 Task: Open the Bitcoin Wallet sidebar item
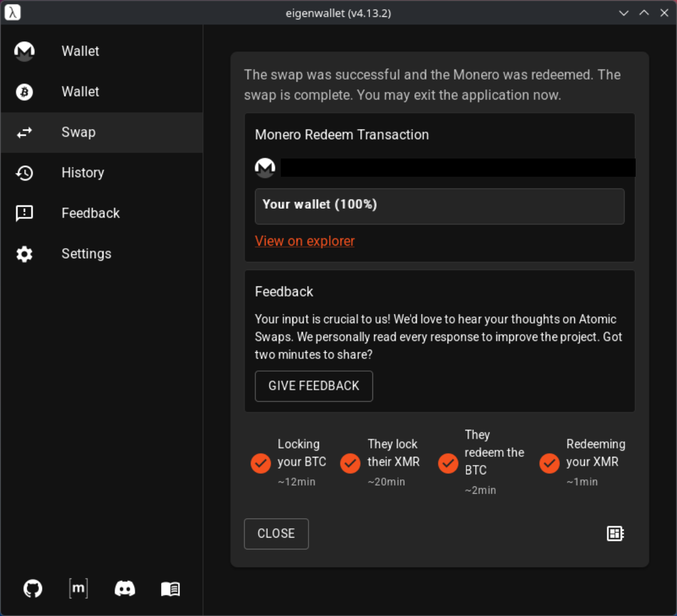point(102,92)
